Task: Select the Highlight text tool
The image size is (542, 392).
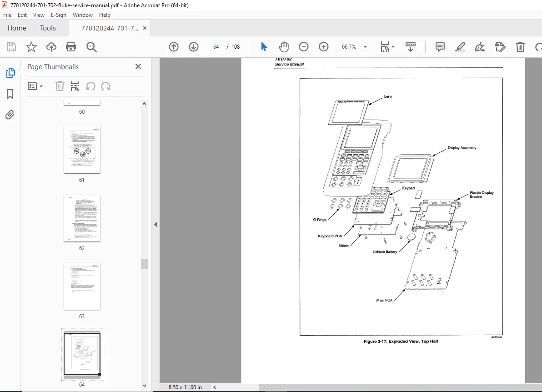Action: click(460, 47)
